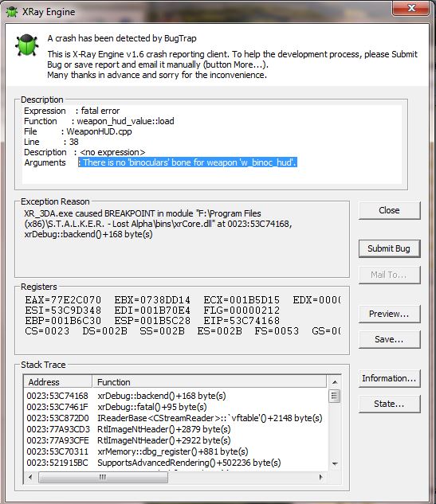Click the SS=002B segment register value

tap(162, 331)
